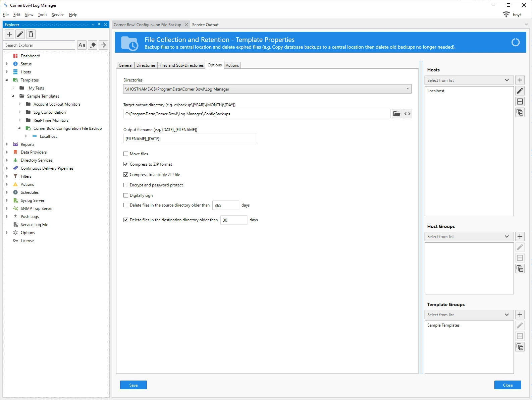This screenshot has height=400, width=532.
Task: Click the WiFi connection status icon
Action: [x=506, y=14]
